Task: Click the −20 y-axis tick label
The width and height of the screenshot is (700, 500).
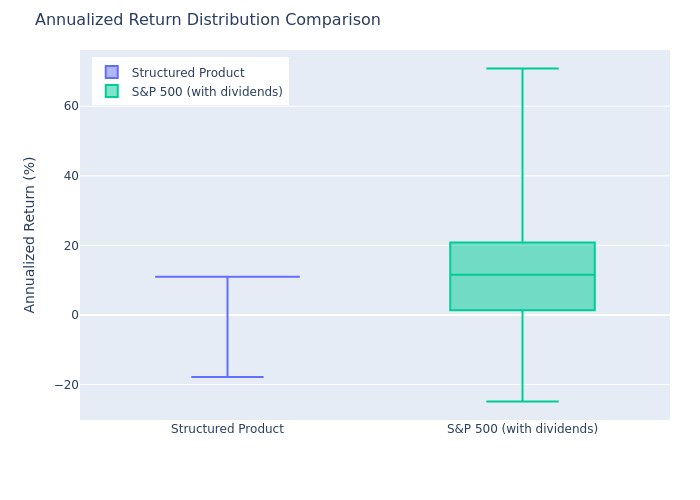Action: tap(67, 385)
